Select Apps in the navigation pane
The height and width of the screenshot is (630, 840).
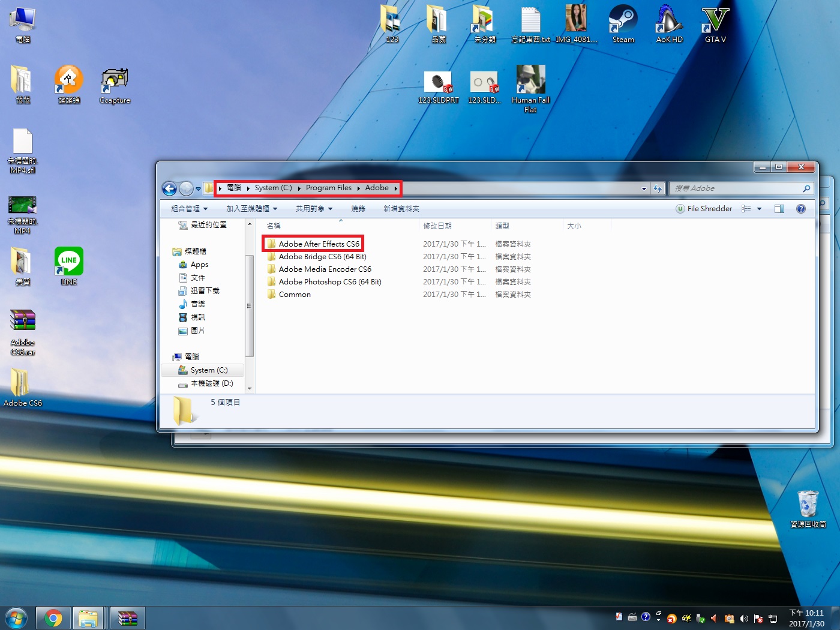point(193,265)
